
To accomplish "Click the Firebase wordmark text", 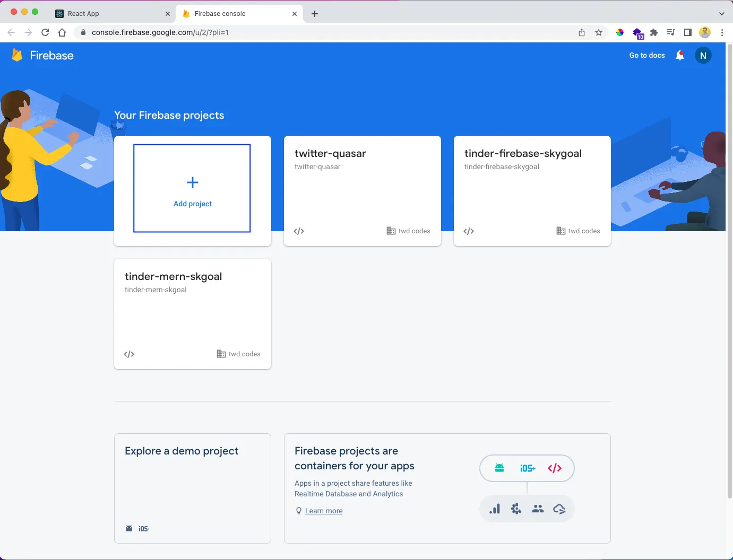I will click(x=51, y=55).
